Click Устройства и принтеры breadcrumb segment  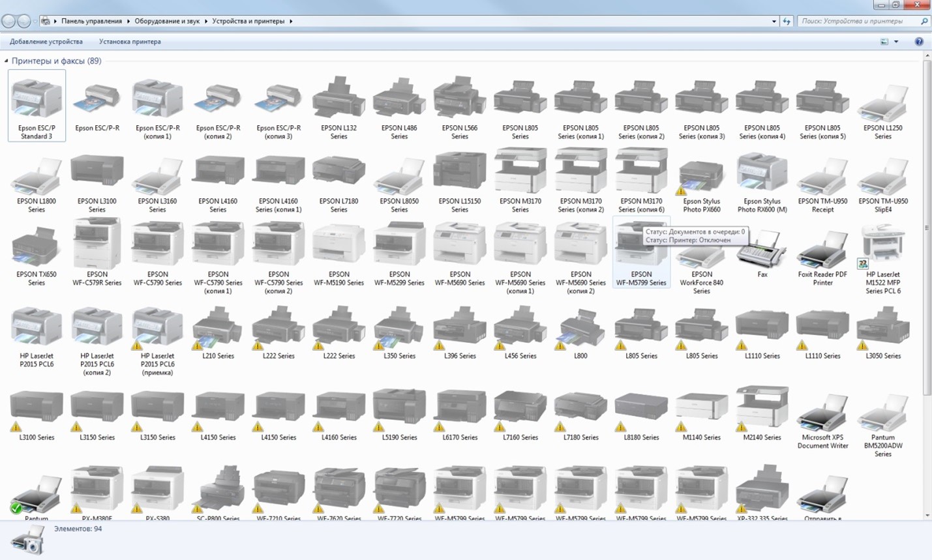click(248, 22)
